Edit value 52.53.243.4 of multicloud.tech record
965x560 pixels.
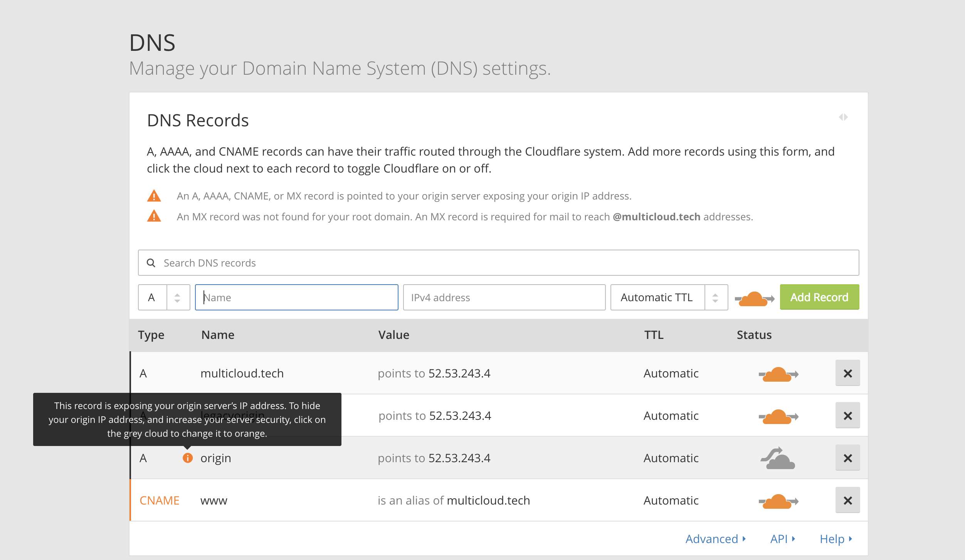459,373
